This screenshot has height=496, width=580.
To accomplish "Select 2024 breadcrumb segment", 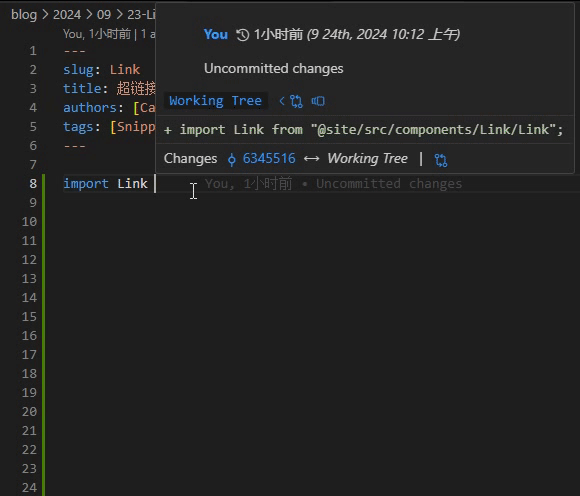I will pyautogui.click(x=67, y=14).
